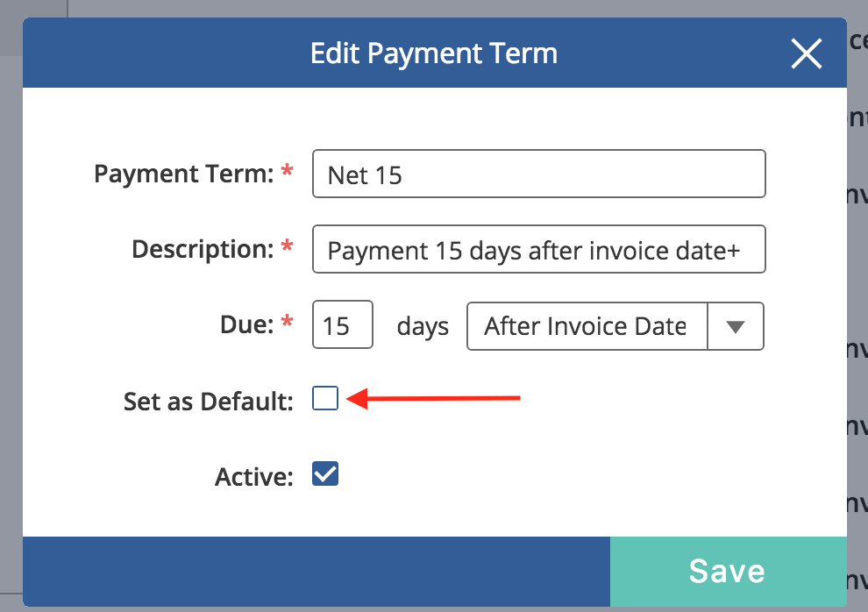Open the After Invoice Date combo box
The height and width of the screenshot is (612, 868).
pyautogui.click(x=587, y=326)
